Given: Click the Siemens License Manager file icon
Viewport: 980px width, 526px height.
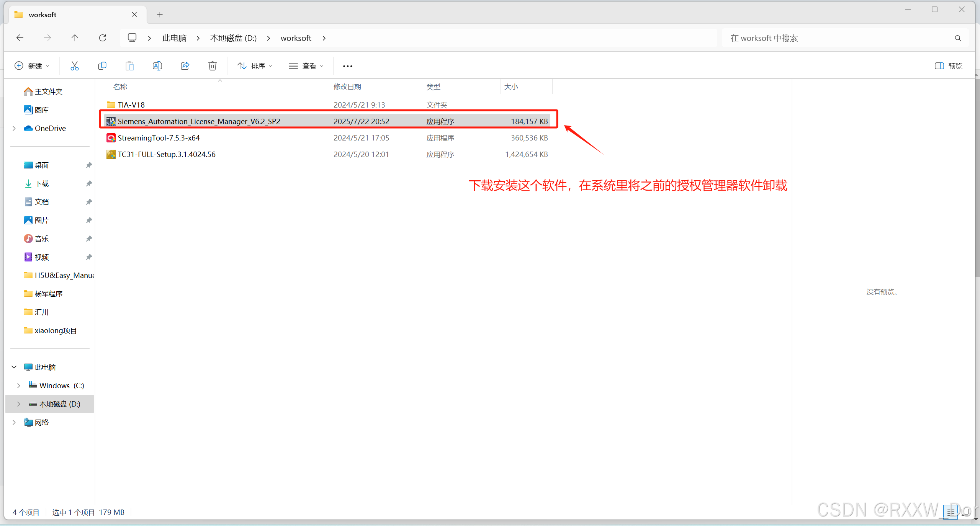Looking at the screenshot, I should point(111,121).
